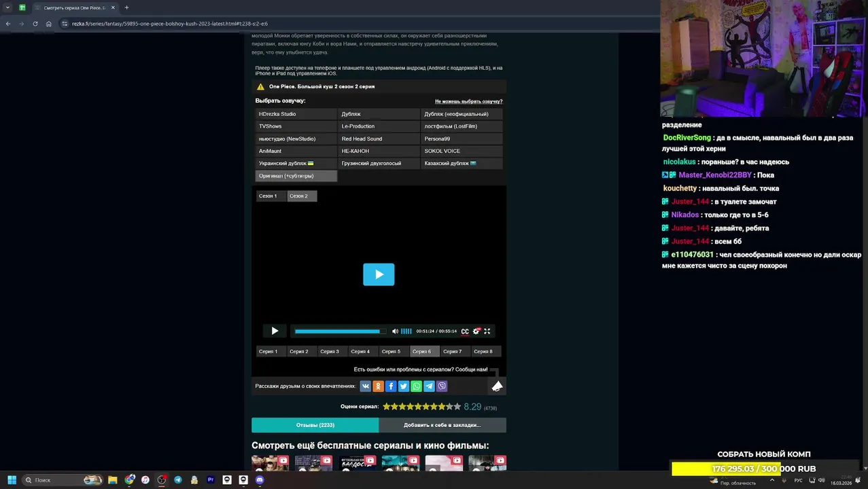The width and height of the screenshot is (868, 489).
Task: Enter fullscreen mode in the player
Action: (487, 331)
